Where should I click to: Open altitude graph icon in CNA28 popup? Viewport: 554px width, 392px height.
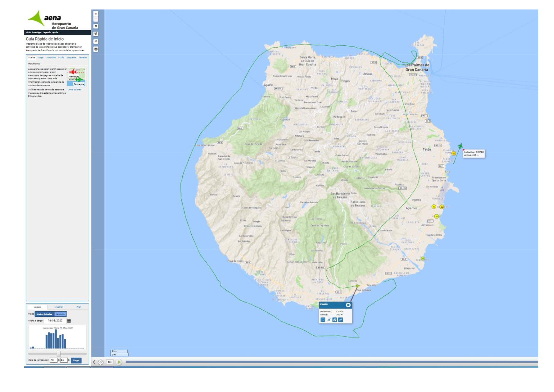[x=340, y=320]
